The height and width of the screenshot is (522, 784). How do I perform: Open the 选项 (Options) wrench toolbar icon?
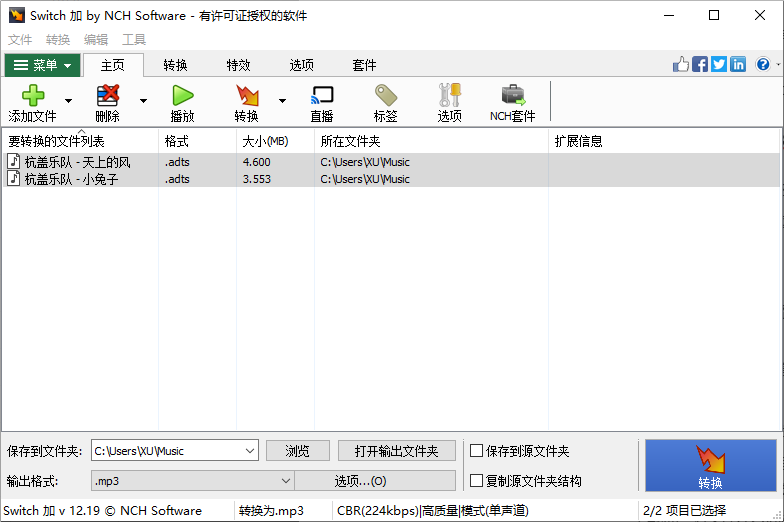450,95
